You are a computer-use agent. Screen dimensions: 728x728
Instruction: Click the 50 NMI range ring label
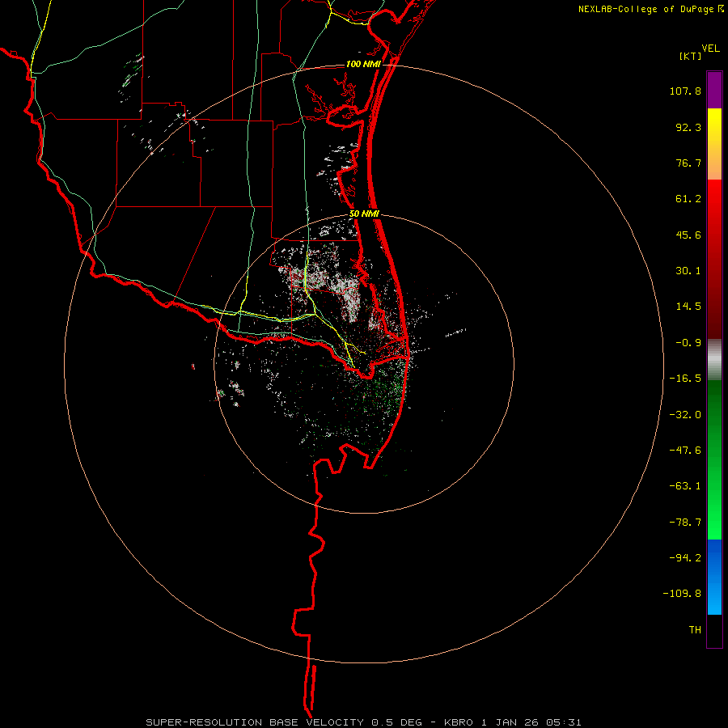click(364, 214)
